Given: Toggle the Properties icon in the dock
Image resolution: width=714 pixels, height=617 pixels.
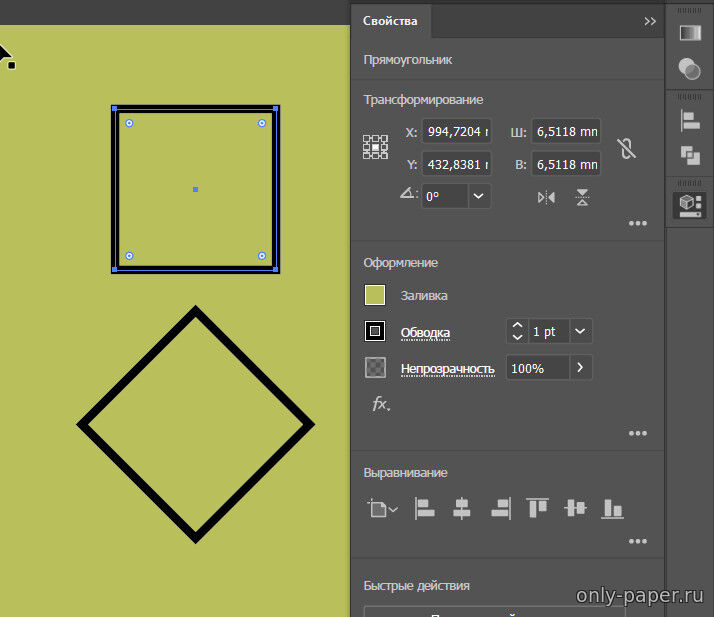Looking at the screenshot, I should click(690, 204).
